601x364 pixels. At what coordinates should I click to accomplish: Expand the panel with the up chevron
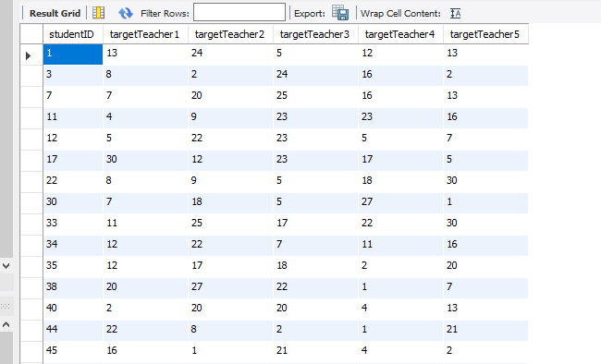pyautogui.click(x=6, y=324)
